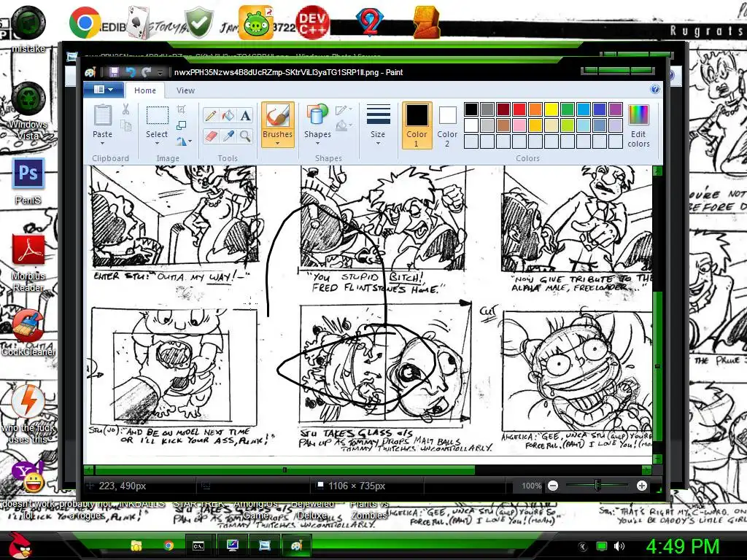The height and width of the screenshot is (560, 747).
Task: Click the zoom slider handle
Action: pyautogui.click(x=597, y=486)
